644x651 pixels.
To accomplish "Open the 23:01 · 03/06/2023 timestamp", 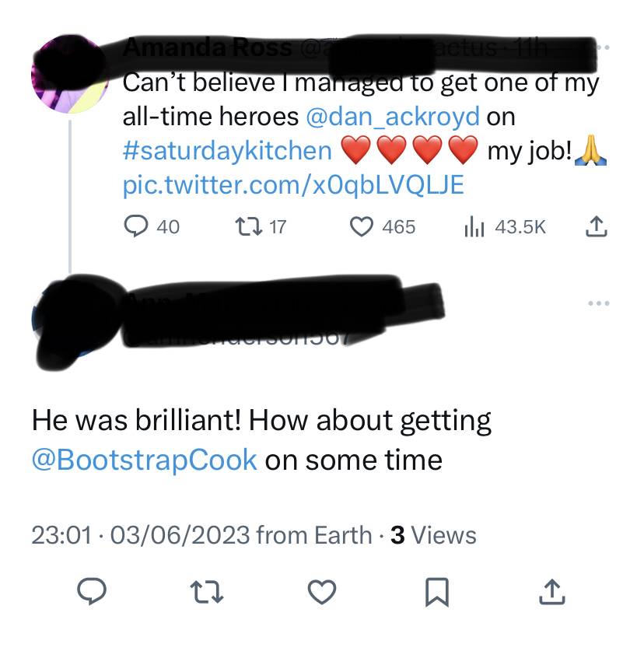I will pyautogui.click(x=142, y=535).
